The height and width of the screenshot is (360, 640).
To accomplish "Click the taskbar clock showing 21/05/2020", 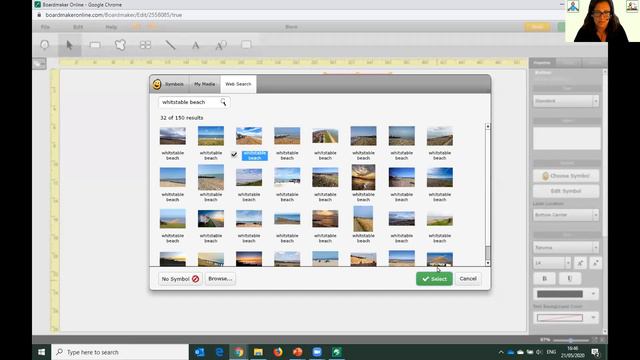I will coord(572,352).
